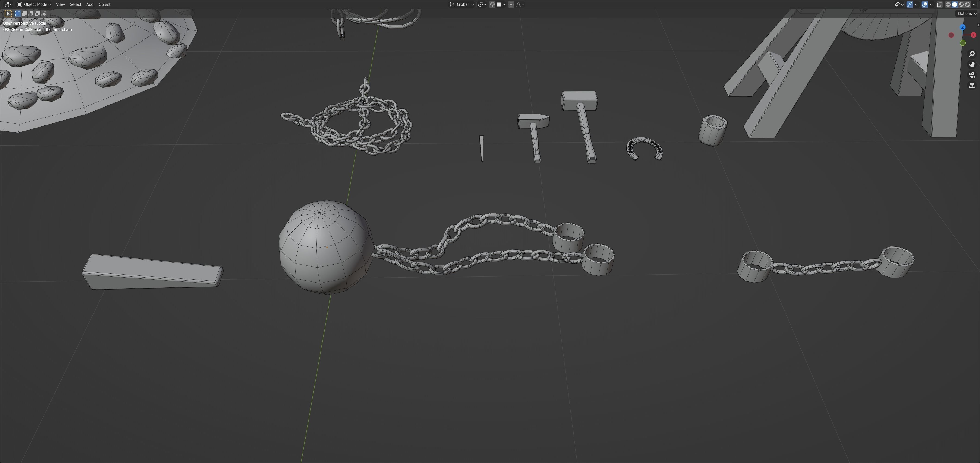
Task: Open the Object Mode dropdown
Action: pyautogui.click(x=34, y=5)
